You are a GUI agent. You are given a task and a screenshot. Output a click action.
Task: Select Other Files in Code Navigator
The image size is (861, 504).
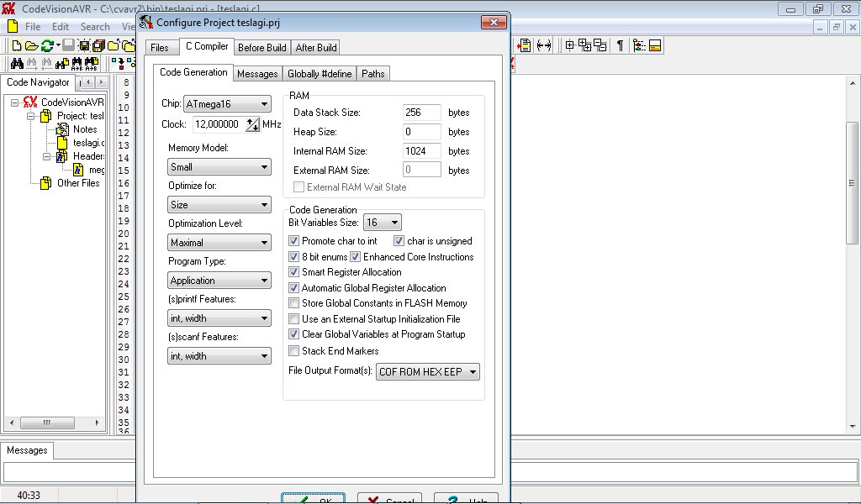click(78, 183)
